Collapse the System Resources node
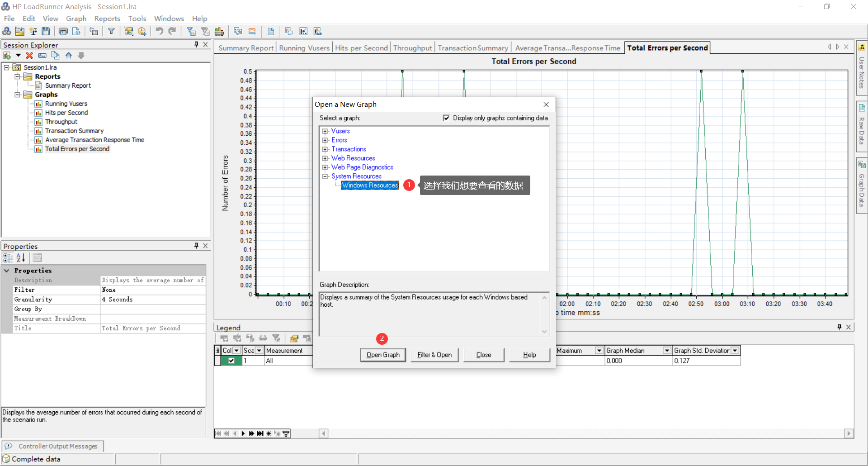Viewport: 868px width, 466px height. tap(325, 176)
